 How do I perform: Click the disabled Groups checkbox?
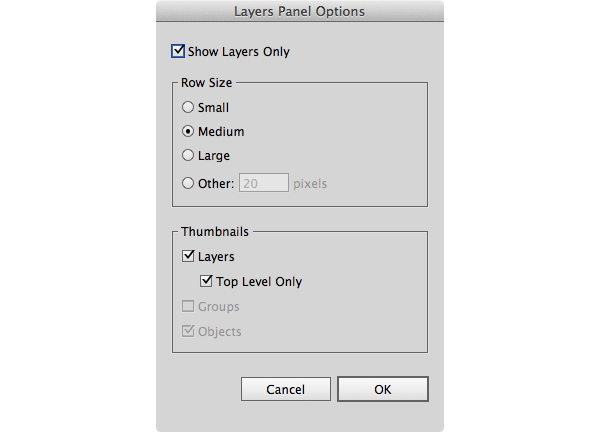point(188,307)
